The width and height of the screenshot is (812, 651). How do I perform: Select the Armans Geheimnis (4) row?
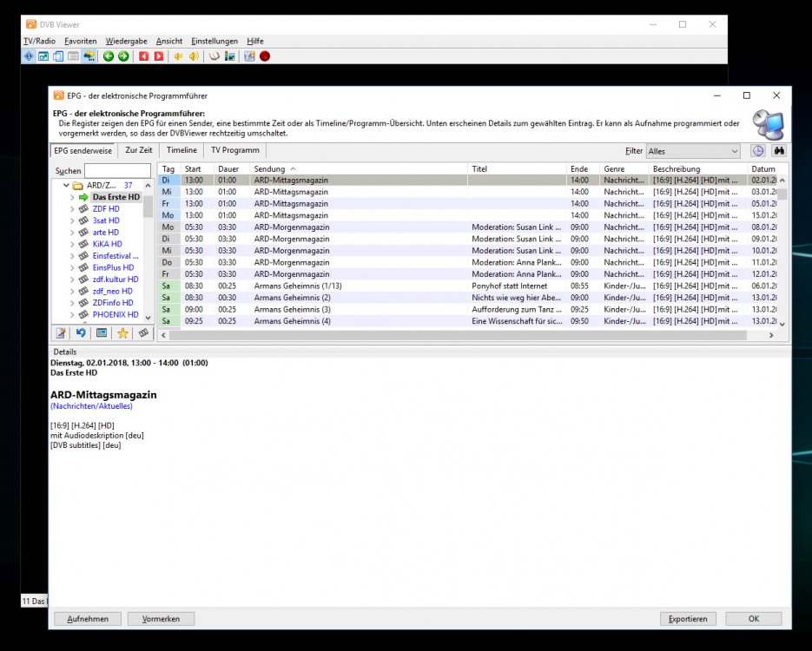(466, 321)
